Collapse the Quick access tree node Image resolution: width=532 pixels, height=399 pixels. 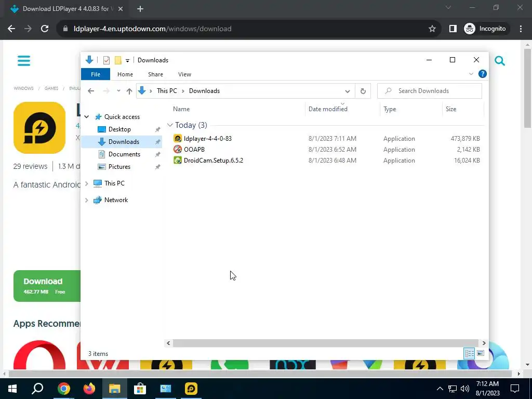coord(87,117)
